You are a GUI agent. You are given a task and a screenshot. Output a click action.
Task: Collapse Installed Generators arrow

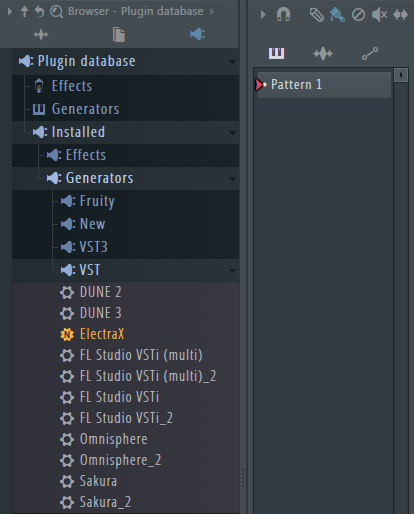[x=232, y=179]
